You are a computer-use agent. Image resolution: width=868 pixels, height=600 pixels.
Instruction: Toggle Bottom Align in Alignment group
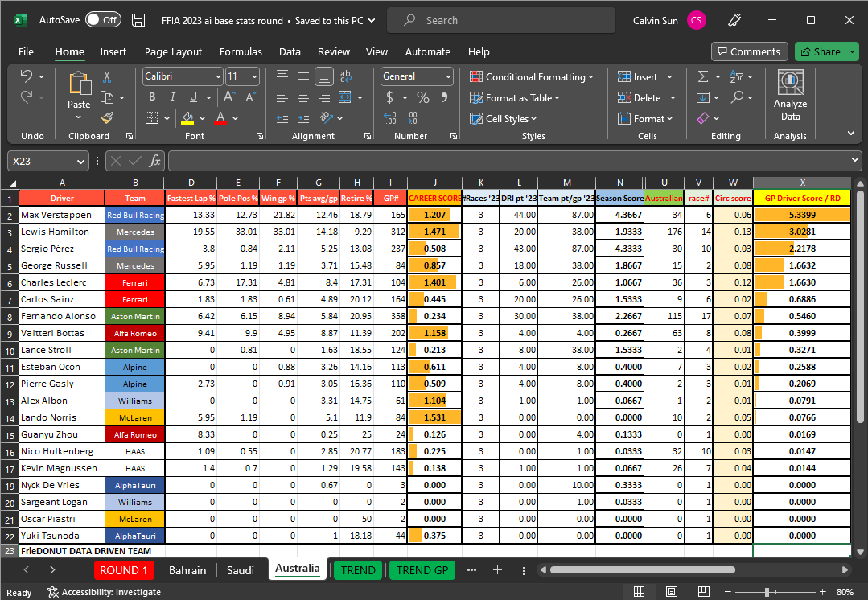324,76
